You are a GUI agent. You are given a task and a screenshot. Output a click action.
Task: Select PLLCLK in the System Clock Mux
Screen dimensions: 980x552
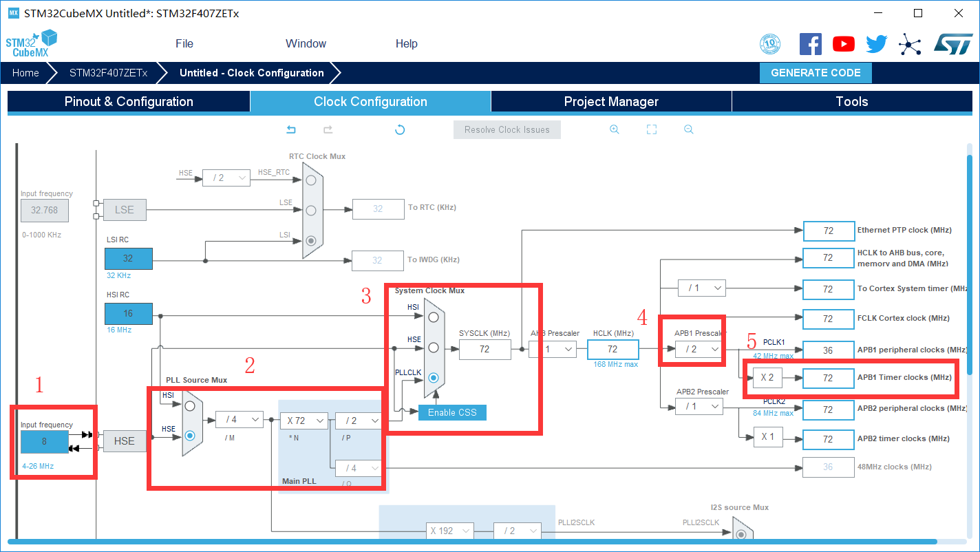pos(434,378)
